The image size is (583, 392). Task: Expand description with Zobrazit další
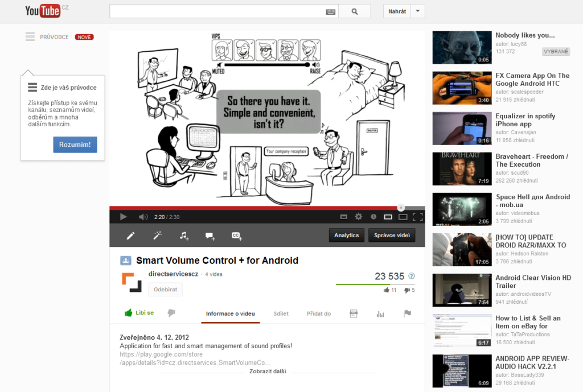(268, 371)
